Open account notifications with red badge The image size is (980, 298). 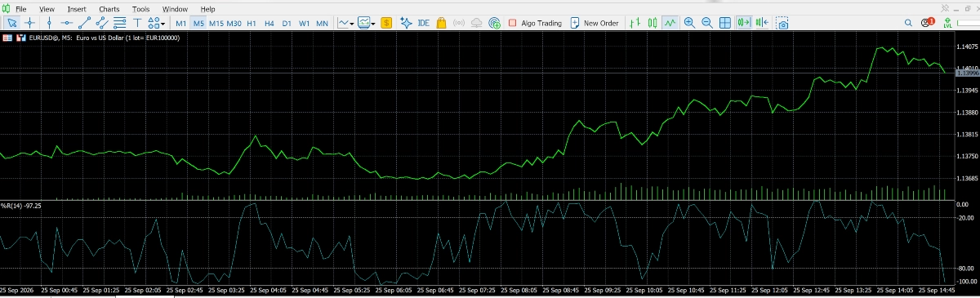[x=928, y=23]
